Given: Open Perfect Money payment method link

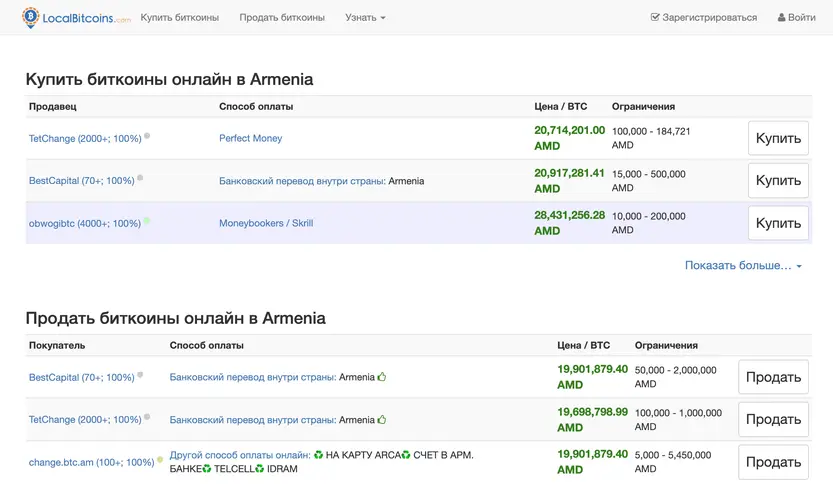Looking at the screenshot, I should pos(251,138).
